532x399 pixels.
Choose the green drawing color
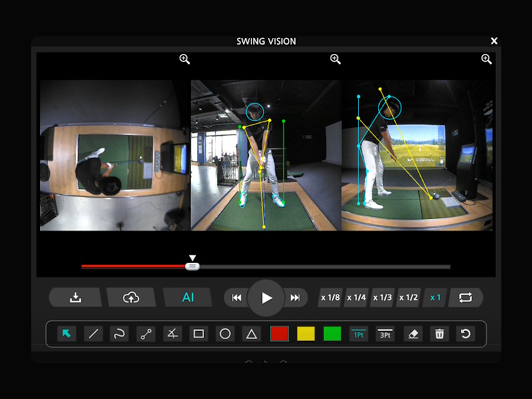click(332, 334)
